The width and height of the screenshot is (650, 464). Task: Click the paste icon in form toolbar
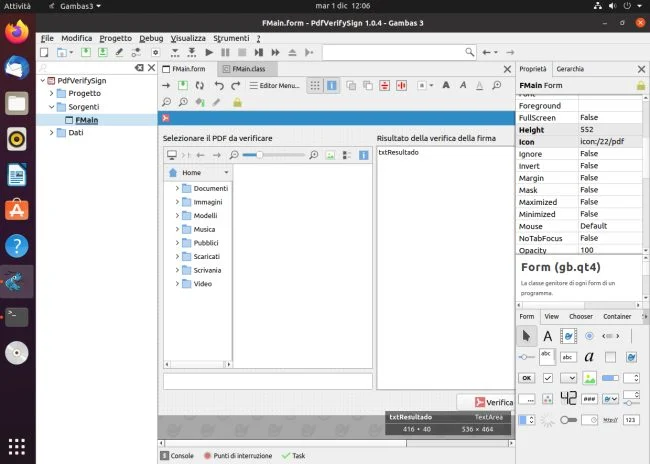(368, 85)
